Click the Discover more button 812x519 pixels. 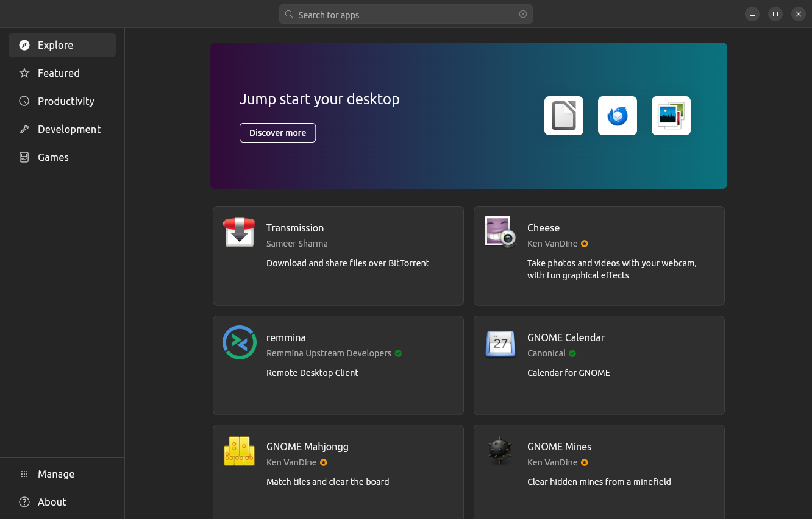tap(277, 132)
